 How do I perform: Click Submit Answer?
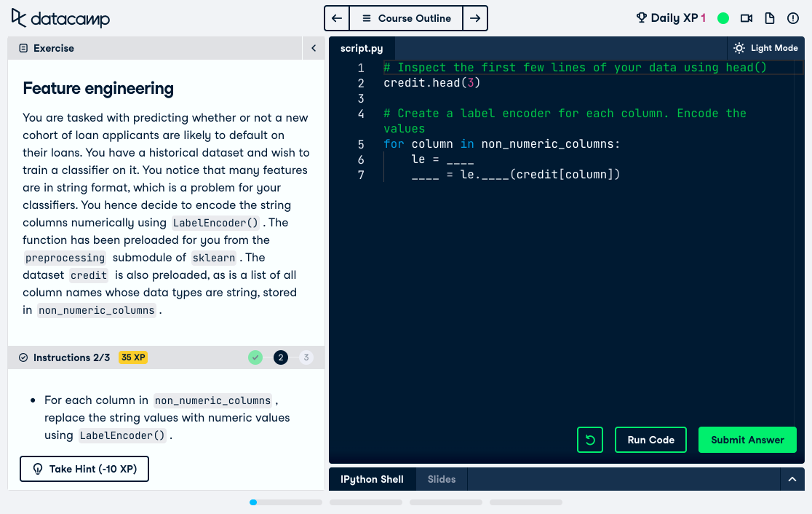(747, 440)
